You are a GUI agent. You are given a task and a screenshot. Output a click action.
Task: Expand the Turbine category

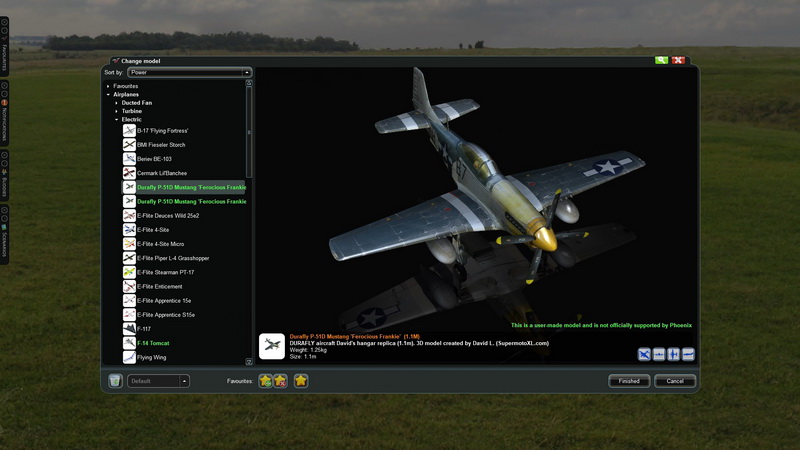point(116,111)
